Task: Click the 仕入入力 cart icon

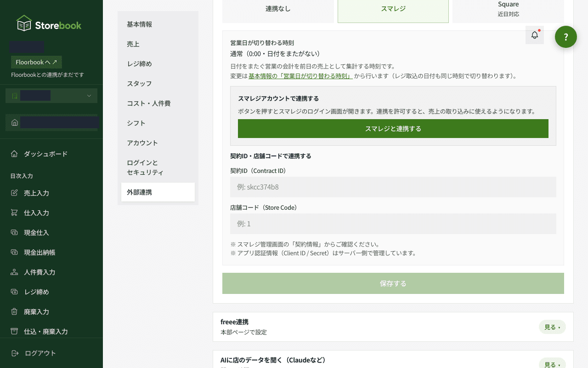Action: click(x=14, y=213)
